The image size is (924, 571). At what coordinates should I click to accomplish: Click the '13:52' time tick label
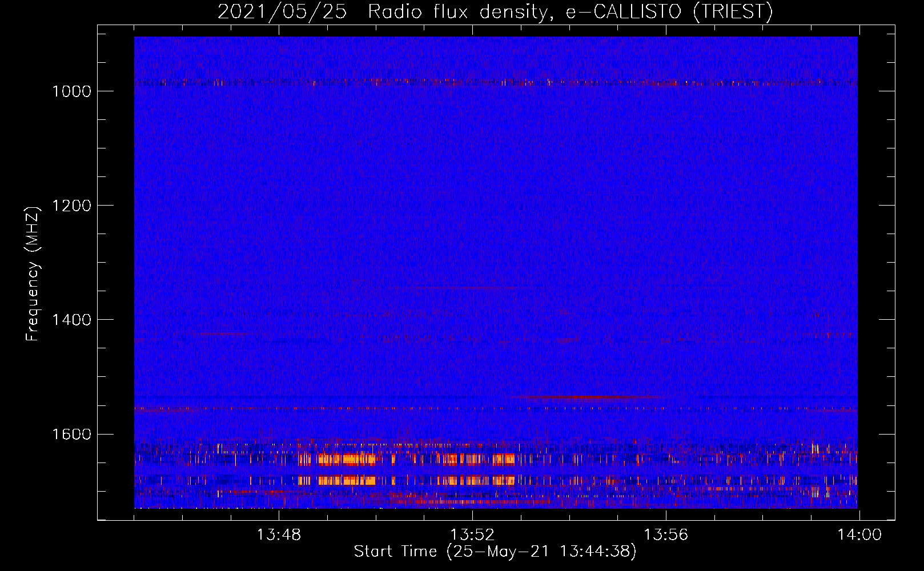472,535
